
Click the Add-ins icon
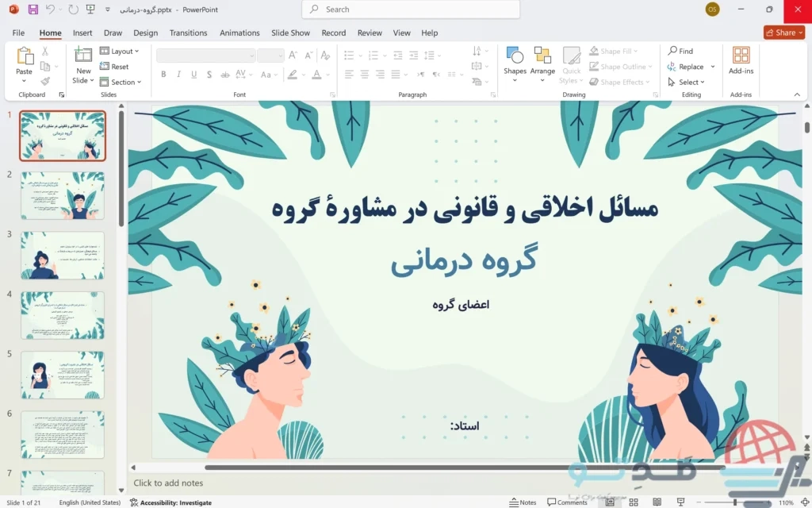pos(741,56)
